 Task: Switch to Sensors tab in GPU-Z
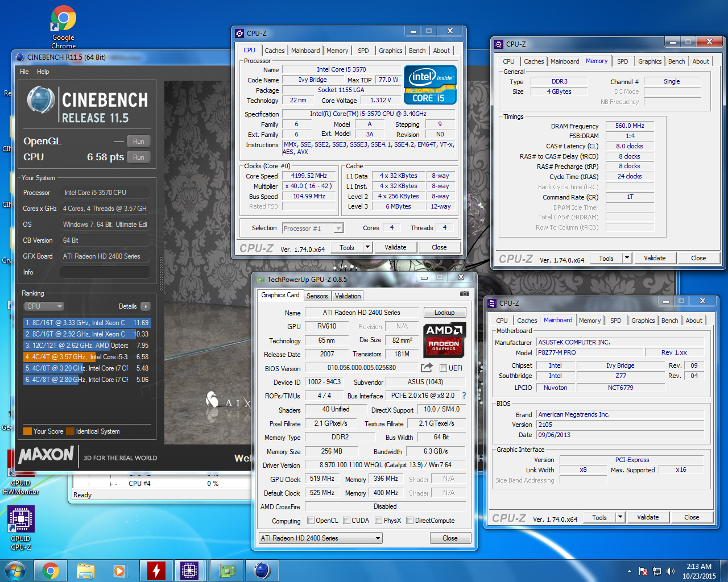point(317,296)
